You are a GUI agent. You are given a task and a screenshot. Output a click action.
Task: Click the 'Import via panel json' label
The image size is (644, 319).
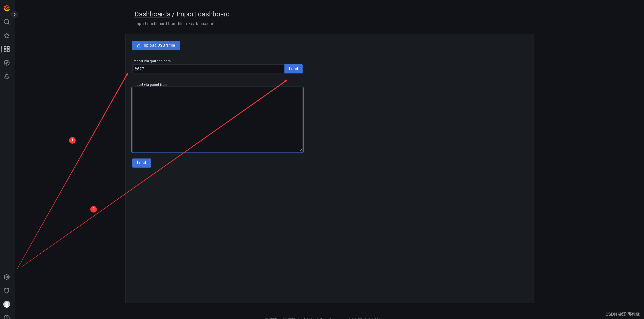click(150, 85)
